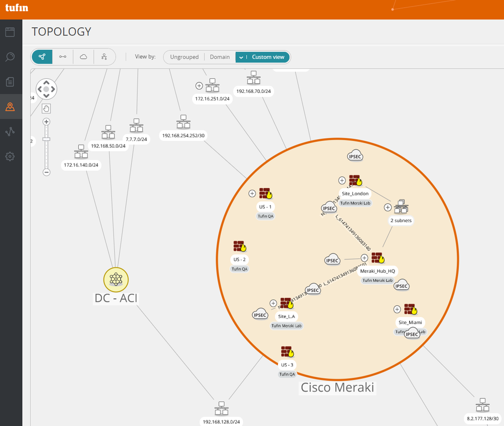The width and height of the screenshot is (504, 426).
Task: Click the 172.16.140.0/24 label
Action: pyautogui.click(x=81, y=165)
